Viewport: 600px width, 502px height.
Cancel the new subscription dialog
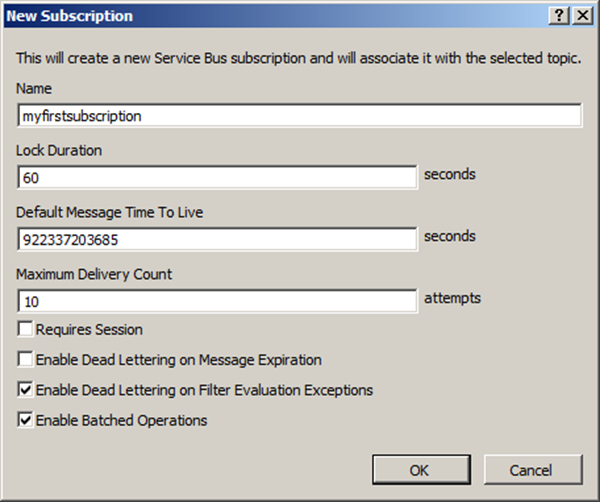coord(530,470)
